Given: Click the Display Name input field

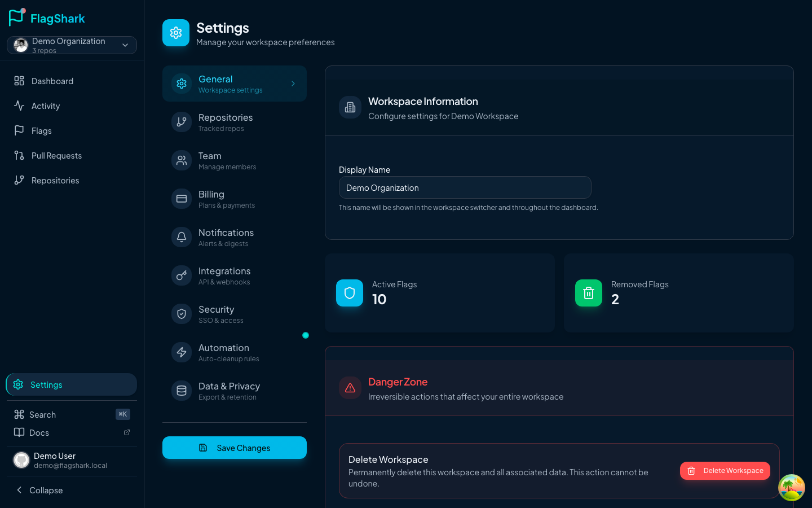Looking at the screenshot, I should pos(465,187).
